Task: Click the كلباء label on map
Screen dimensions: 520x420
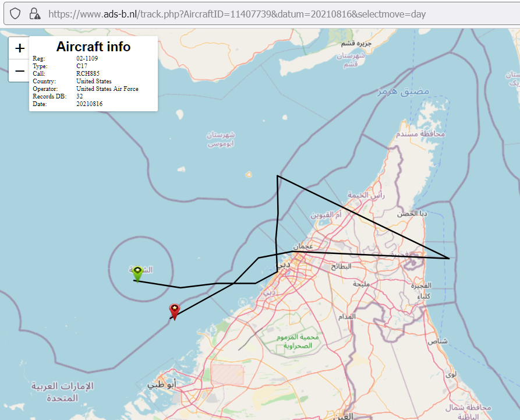Action: pyautogui.click(x=424, y=296)
